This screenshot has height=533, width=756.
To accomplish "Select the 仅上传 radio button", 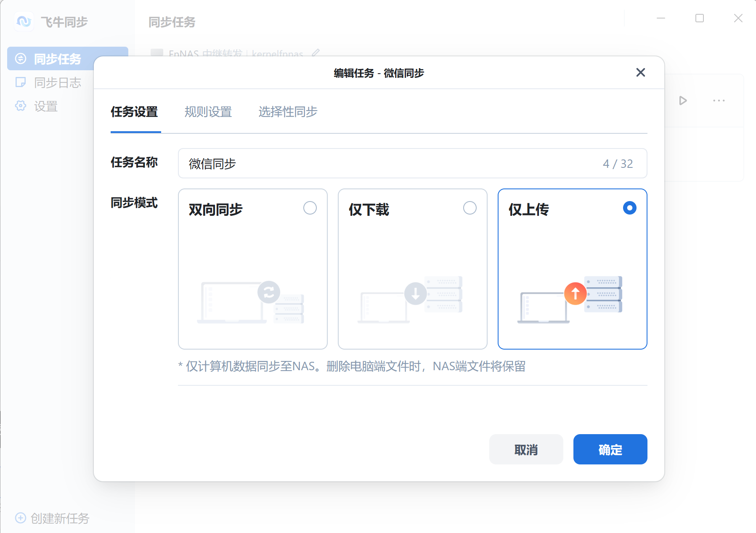I will click(630, 208).
